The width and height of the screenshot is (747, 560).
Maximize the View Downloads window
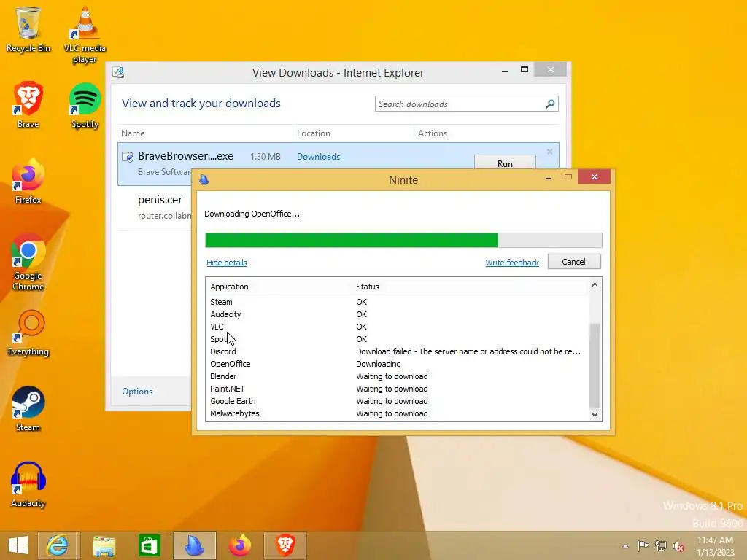pos(525,69)
